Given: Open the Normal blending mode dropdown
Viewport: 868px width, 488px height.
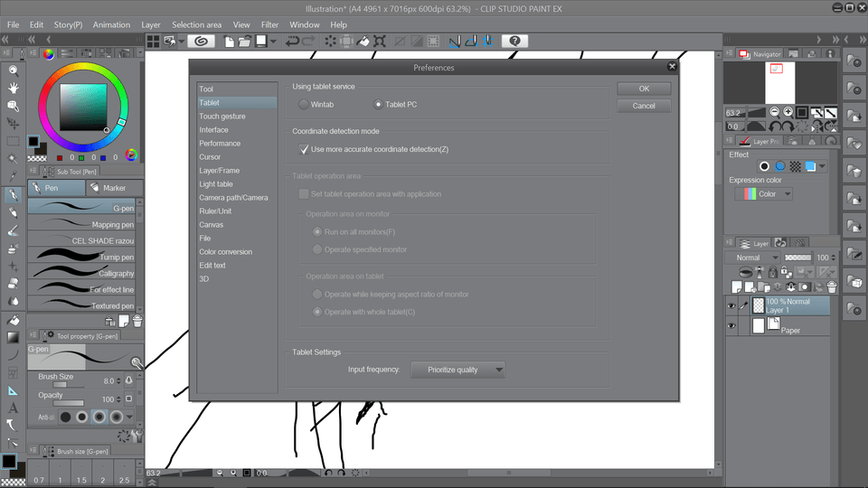Looking at the screenshot, I should pos(753,258).
